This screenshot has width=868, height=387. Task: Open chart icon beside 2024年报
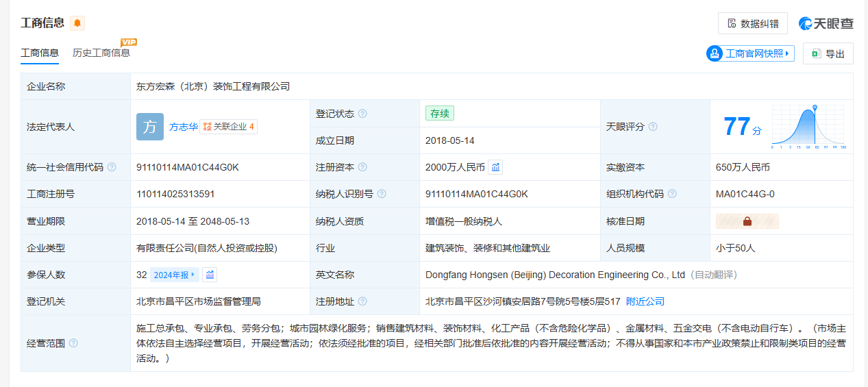tap(210, 275)
